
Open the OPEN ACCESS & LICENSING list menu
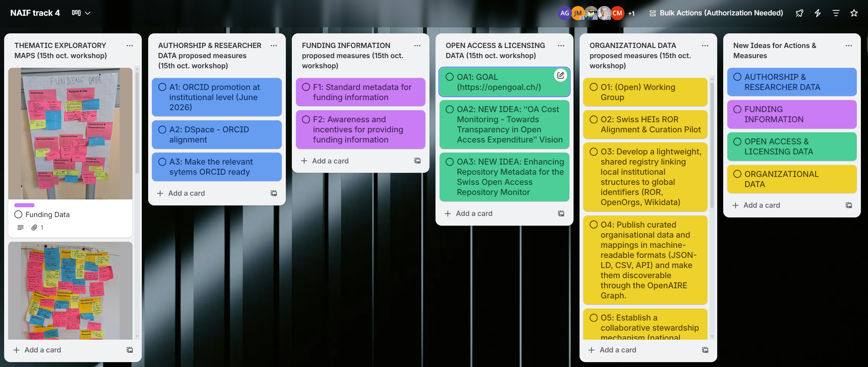coord(561,45)
